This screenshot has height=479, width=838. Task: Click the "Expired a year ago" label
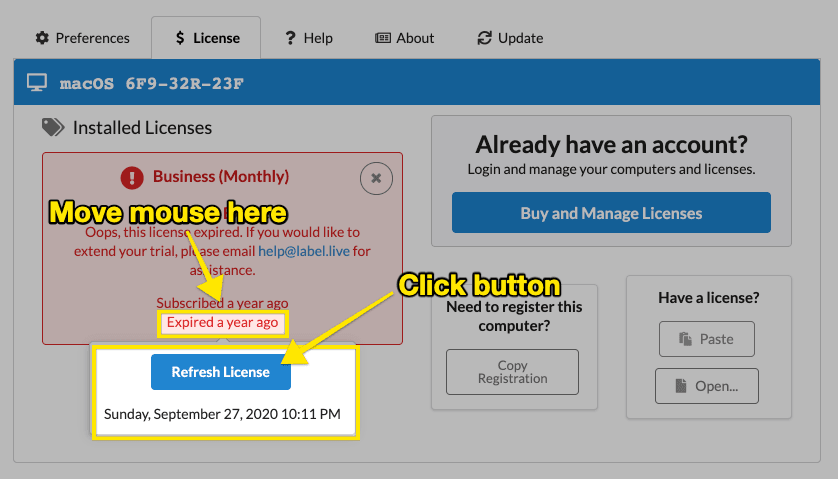pos(222,322)
